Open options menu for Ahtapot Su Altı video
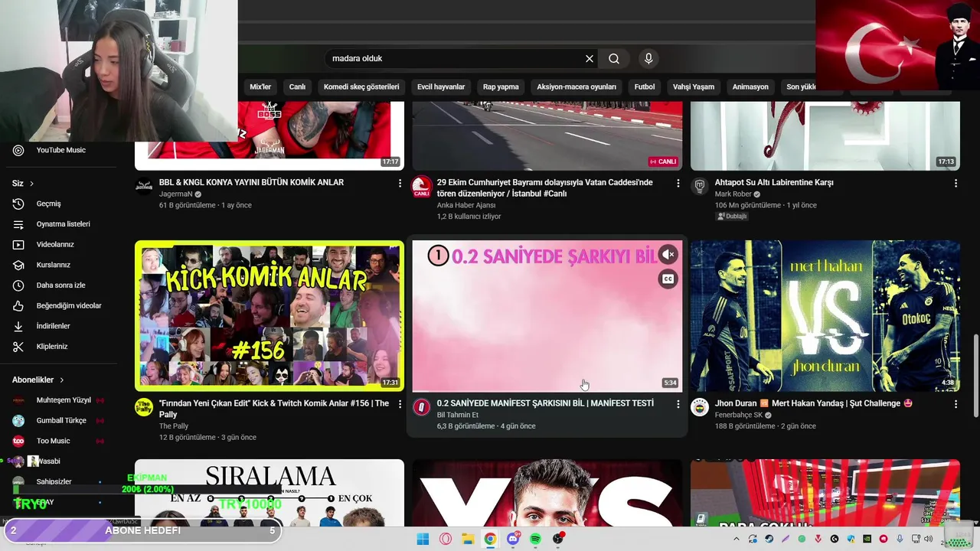Screen dimensions: 980x551 click(x=955, y=184)
